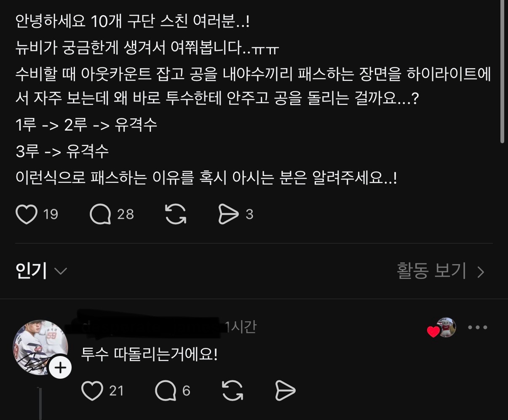Screen dimensions: 508x420
Task: Click the scrollbar on the right edge
Action: (502, 72)
